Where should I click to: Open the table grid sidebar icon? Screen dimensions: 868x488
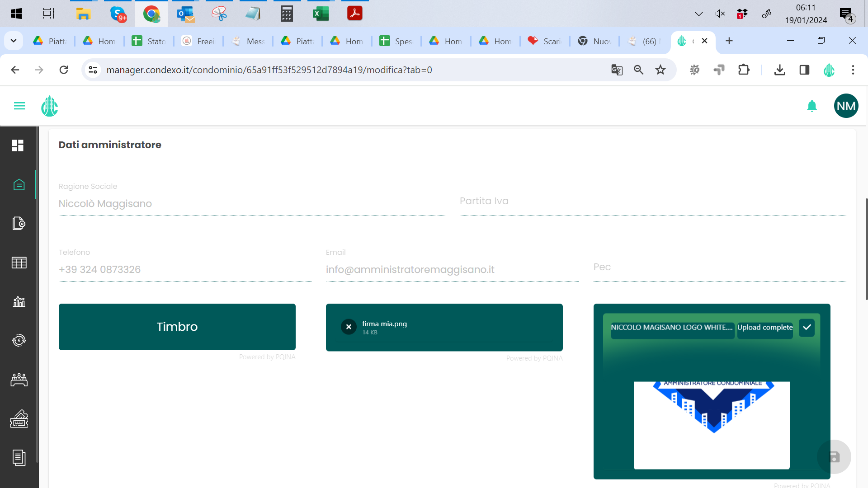(x=19, y=263)
